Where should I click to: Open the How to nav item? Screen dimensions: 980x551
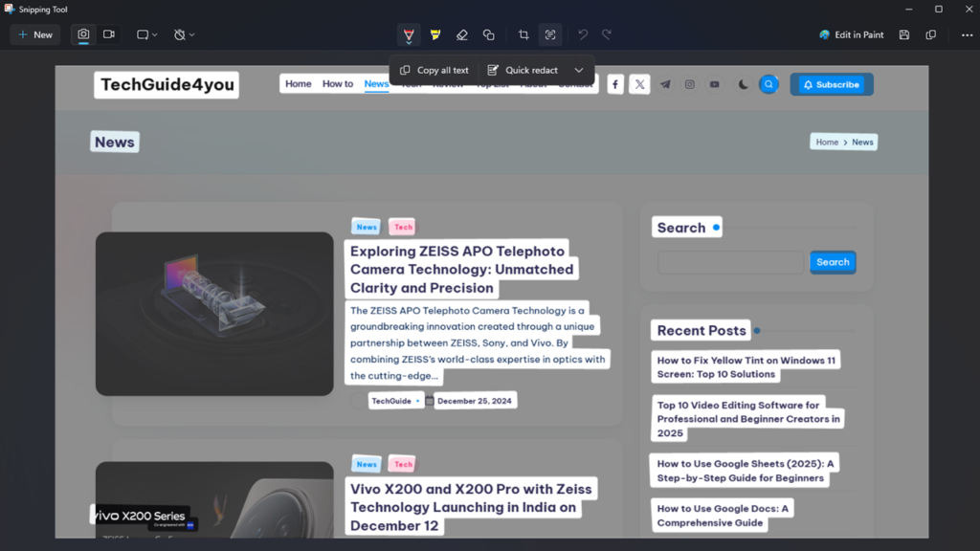point(338,84)
